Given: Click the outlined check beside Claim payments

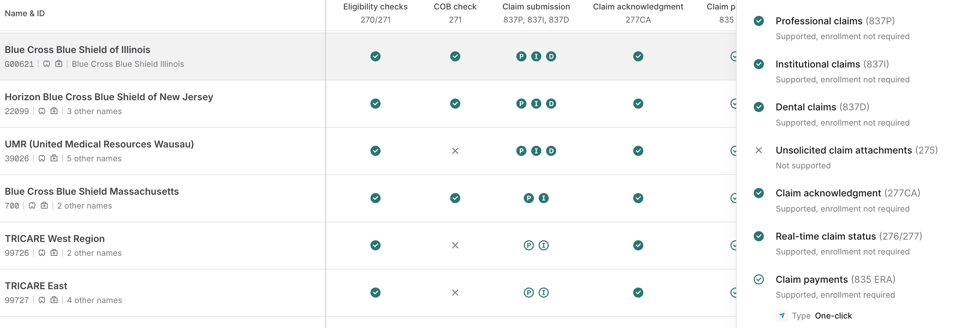Looking at the screenshot, I should click(x=758, y=279).
